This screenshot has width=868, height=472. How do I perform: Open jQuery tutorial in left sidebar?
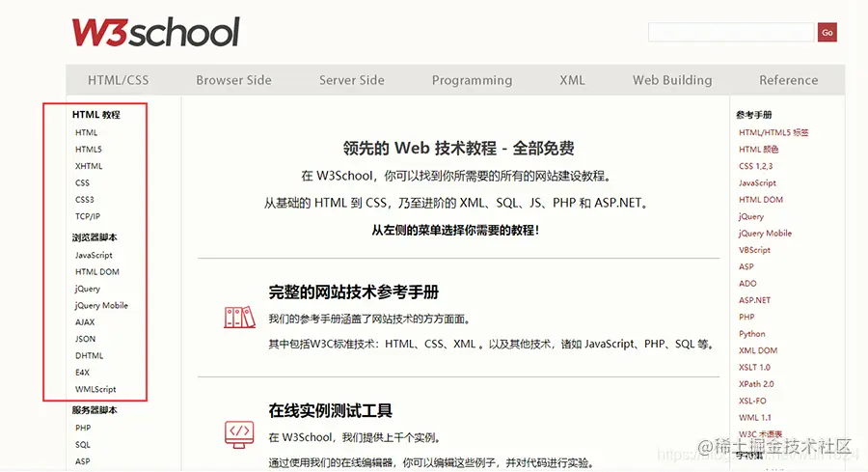(88, 289)
